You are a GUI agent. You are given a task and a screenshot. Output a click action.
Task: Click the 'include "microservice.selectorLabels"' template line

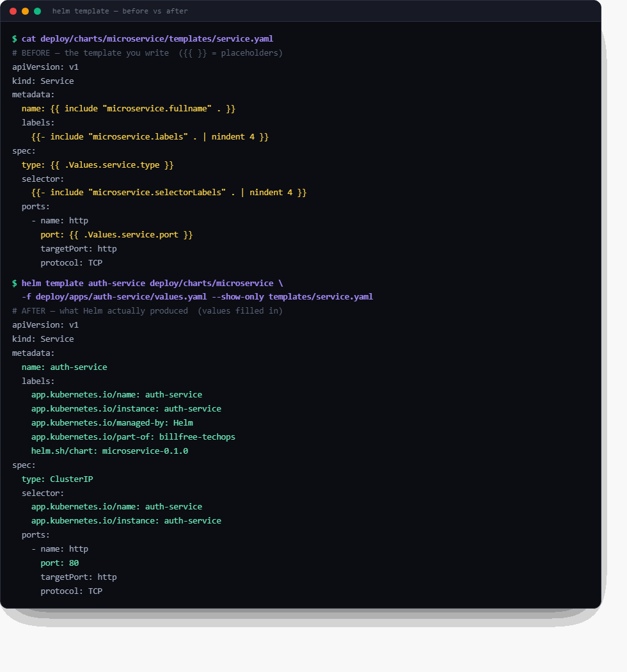click(x=169, y=193)
